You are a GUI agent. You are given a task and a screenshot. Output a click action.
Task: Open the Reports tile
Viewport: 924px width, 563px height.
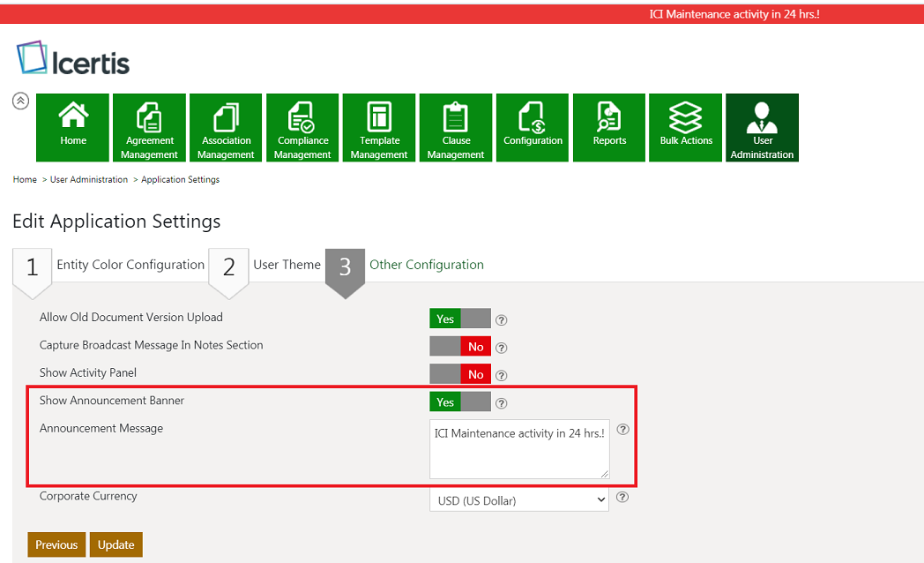click(609, 127)
